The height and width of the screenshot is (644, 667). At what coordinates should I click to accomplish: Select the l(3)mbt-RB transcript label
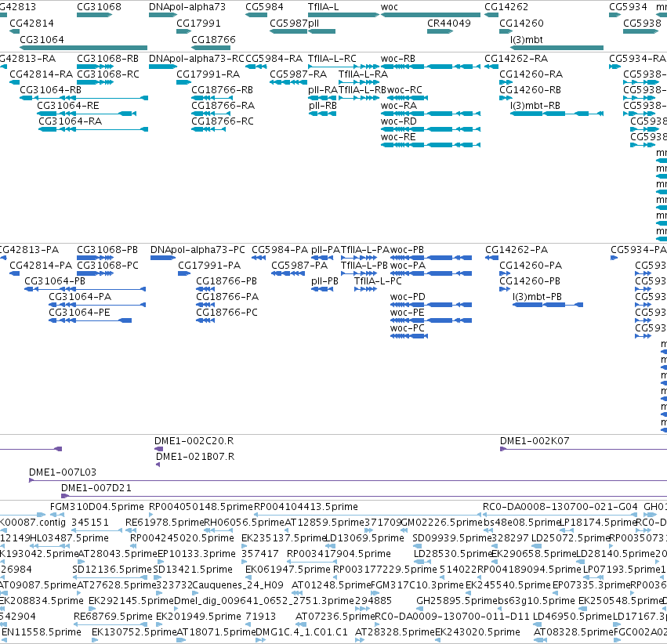click(x=535, y=106)
